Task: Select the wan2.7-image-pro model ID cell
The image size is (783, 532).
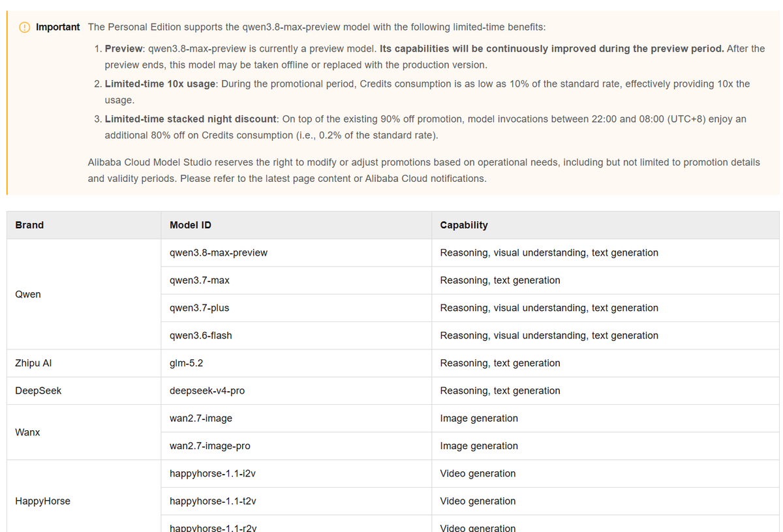Action: pyautogui.click(x=296, y=446)
